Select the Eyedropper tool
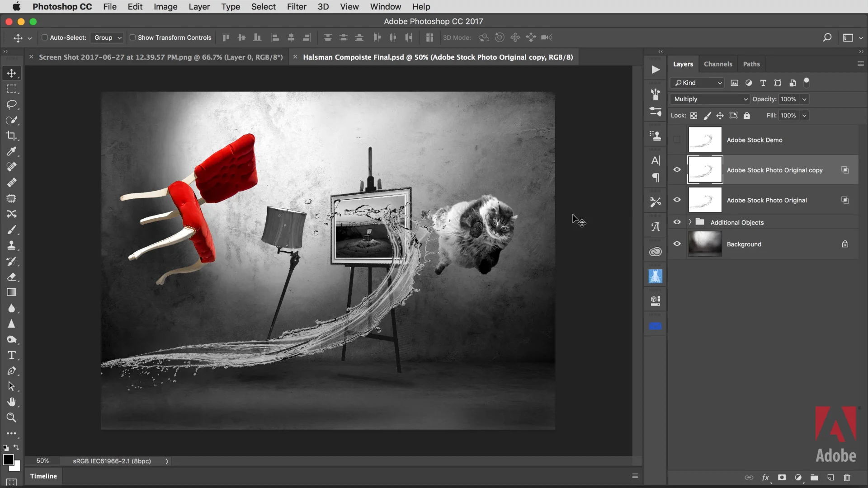This screenshot has width=868, height=488. click(x=12, y=151)
